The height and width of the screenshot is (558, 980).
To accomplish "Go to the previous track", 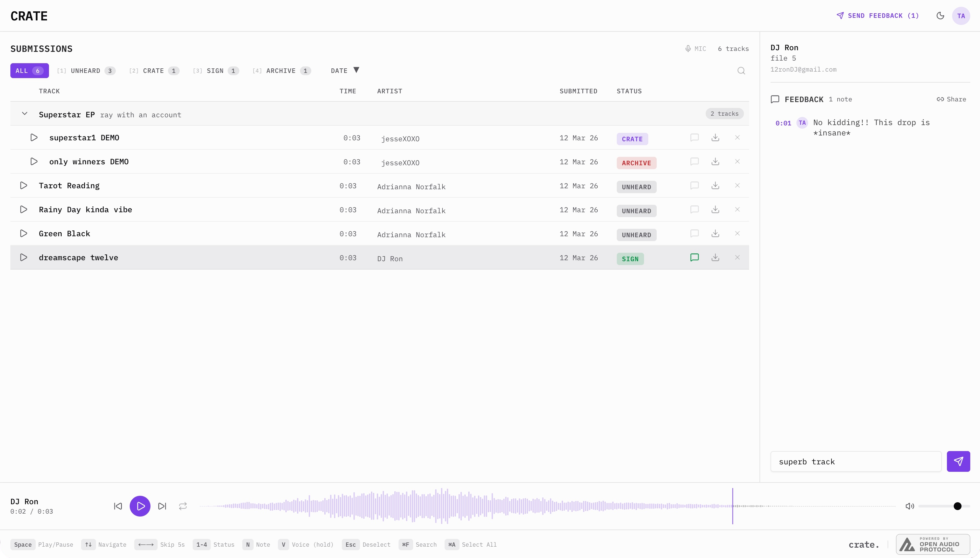I will click(118, 506).
